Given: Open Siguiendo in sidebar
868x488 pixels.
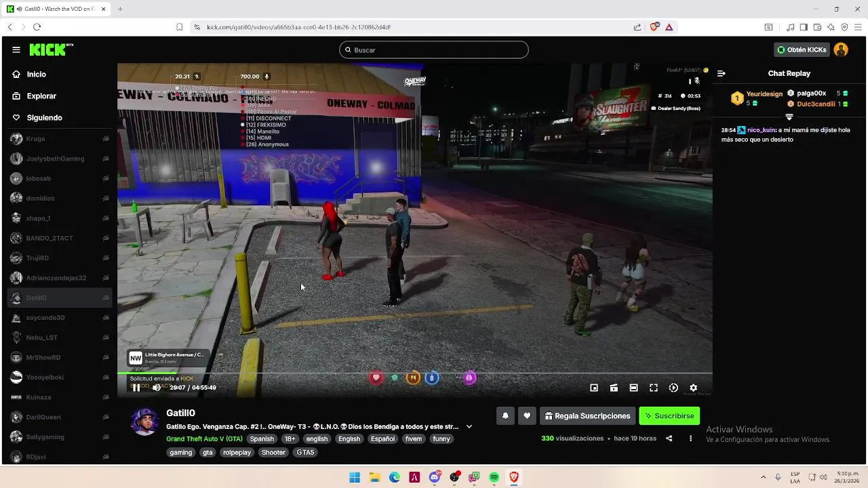Looking at the screenshot, I should point(44,117).
